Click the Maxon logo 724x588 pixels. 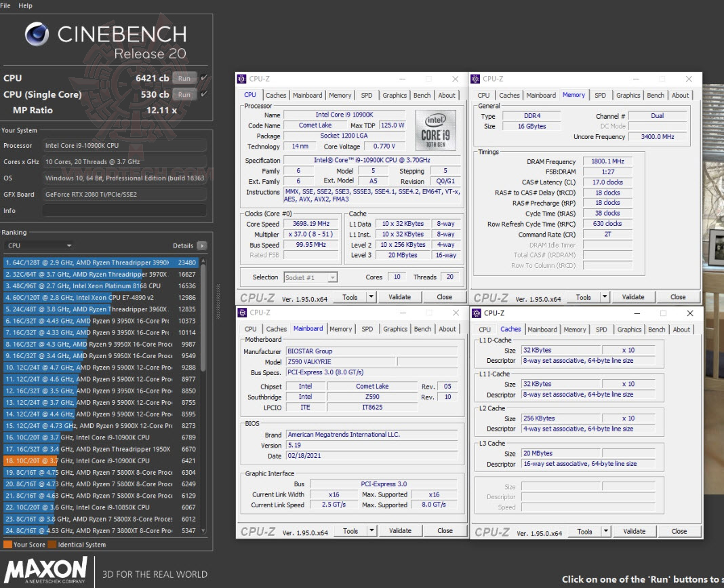tap(45, 570)
